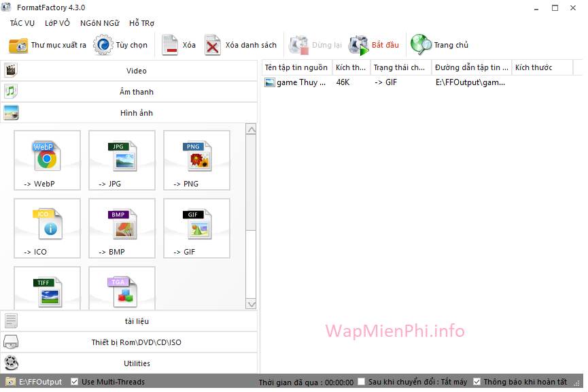Image resolution: width=588 pixels, height=392 pixels.
Task: Collapse the Hình ảnh section
Action: [x=129, y=113]
